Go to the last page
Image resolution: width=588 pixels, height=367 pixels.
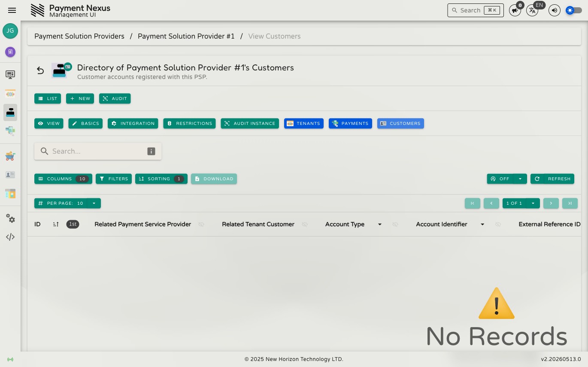[x=570, y=203]
